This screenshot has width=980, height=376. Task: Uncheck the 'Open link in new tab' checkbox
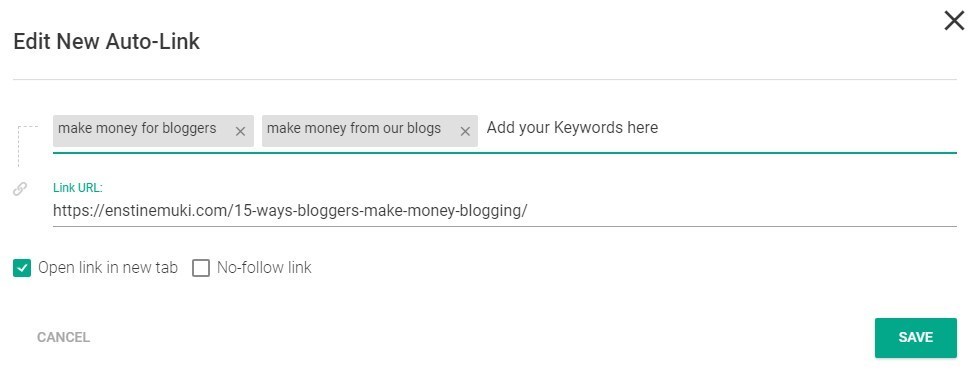(22, 269)
